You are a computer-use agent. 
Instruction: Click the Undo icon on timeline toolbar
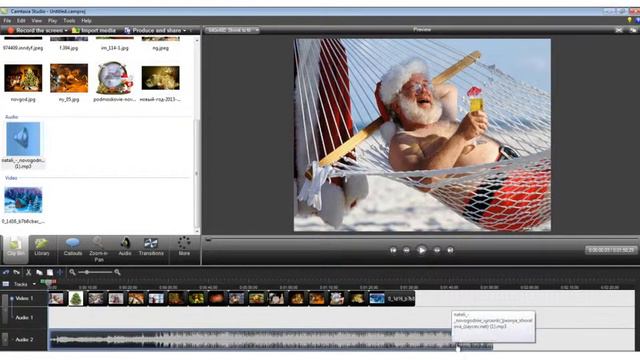[x=6, y=272]
